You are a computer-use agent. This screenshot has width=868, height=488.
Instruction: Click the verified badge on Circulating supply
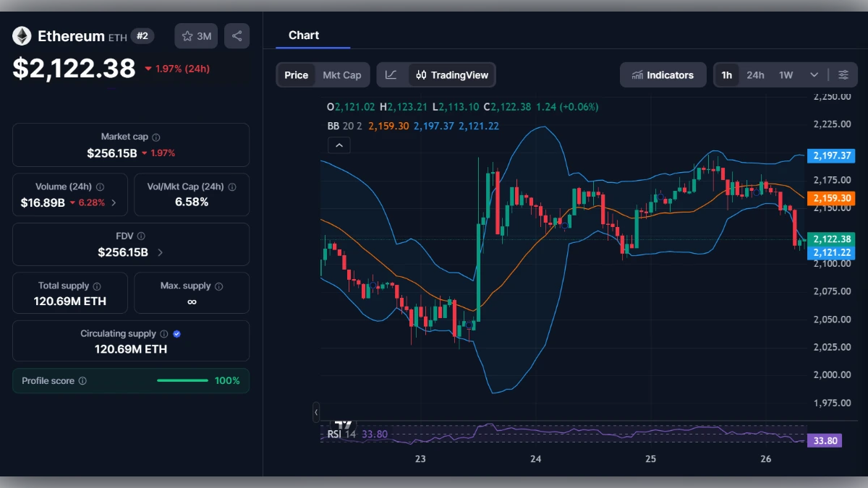pyautogui.click(x=176, y=333)
